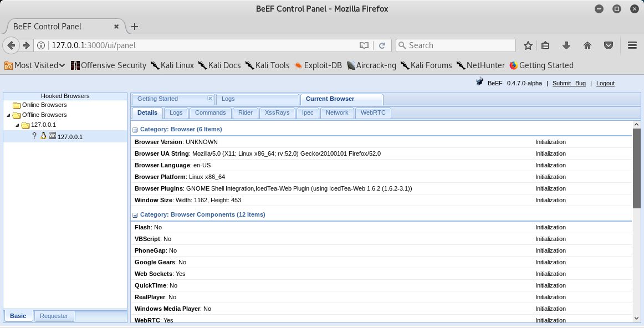Viewport: 644px width, 328px height.
Task: Open the XssRays sub-tab
Action: click(277, 113)
